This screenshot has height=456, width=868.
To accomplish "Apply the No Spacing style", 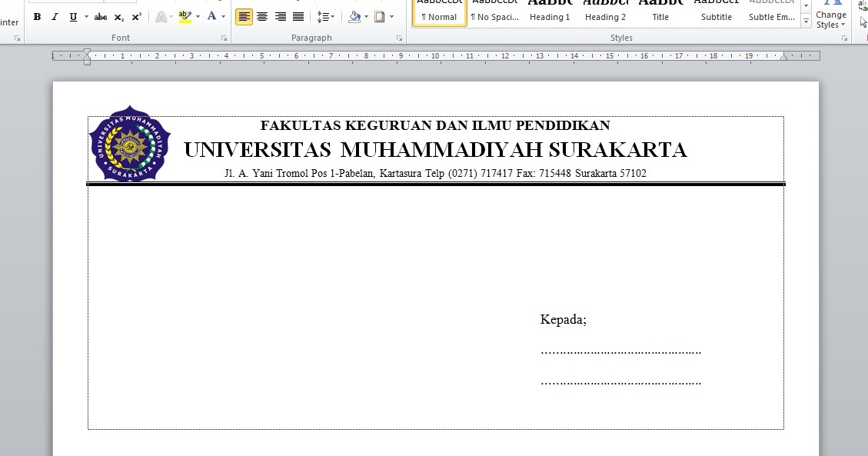I will 495,12.
